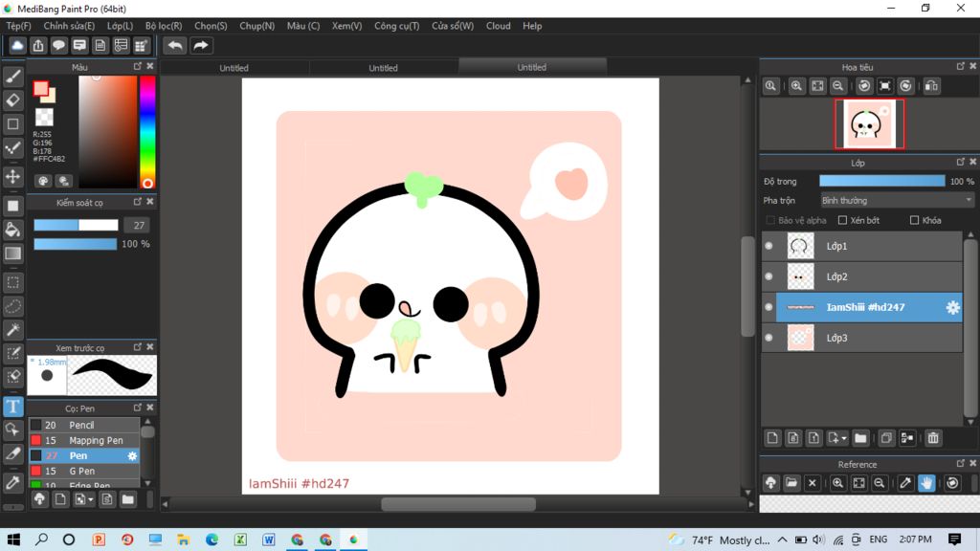Pick the Magic Wand tool
Viewport: 980px width, 551px height.
pos(13,330)
